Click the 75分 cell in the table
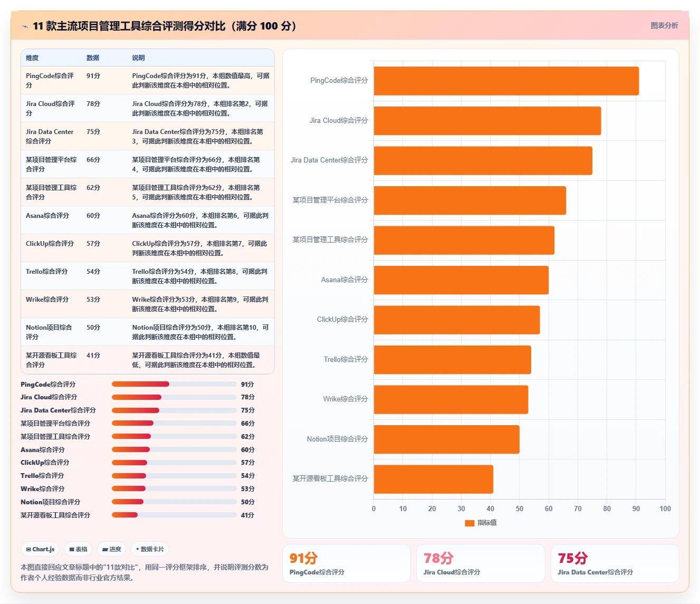The image size is (700, 604). (x=93, y=132)
